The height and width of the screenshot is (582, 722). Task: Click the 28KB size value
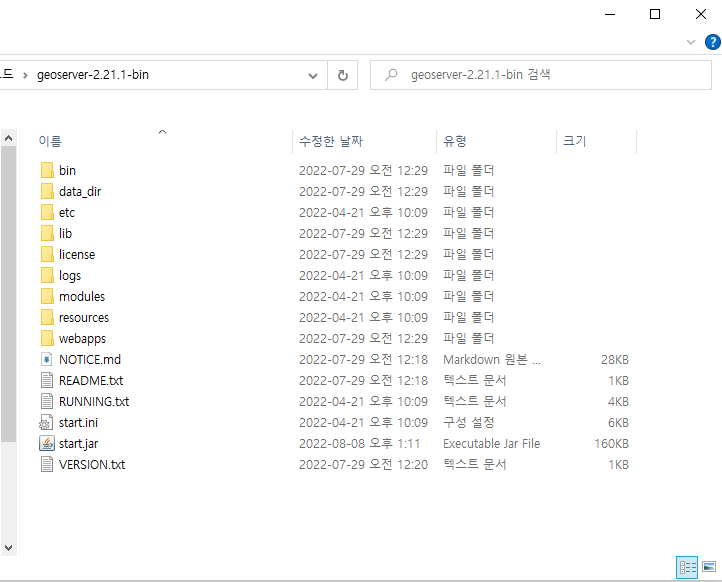(615, 360)
